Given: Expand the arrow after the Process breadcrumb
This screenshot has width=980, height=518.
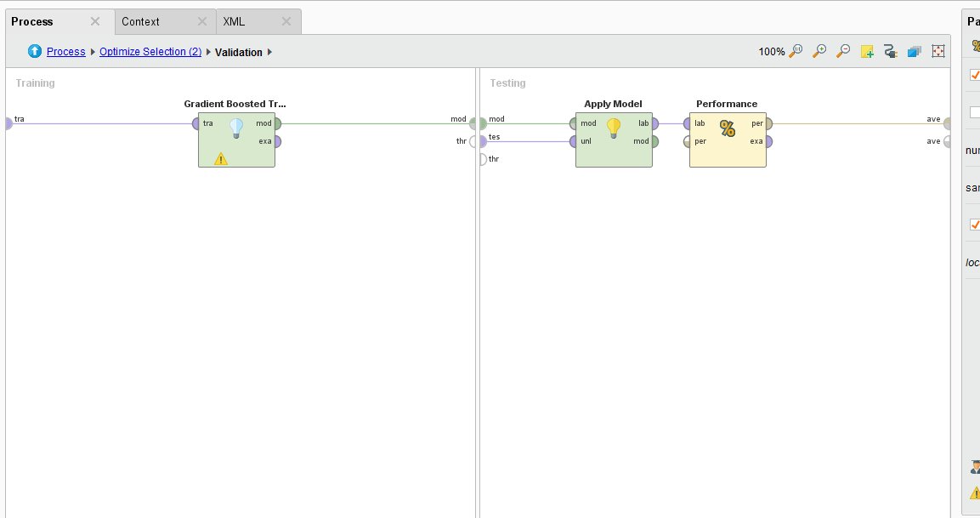Looking at the screenshot, I should click(93, 52).
